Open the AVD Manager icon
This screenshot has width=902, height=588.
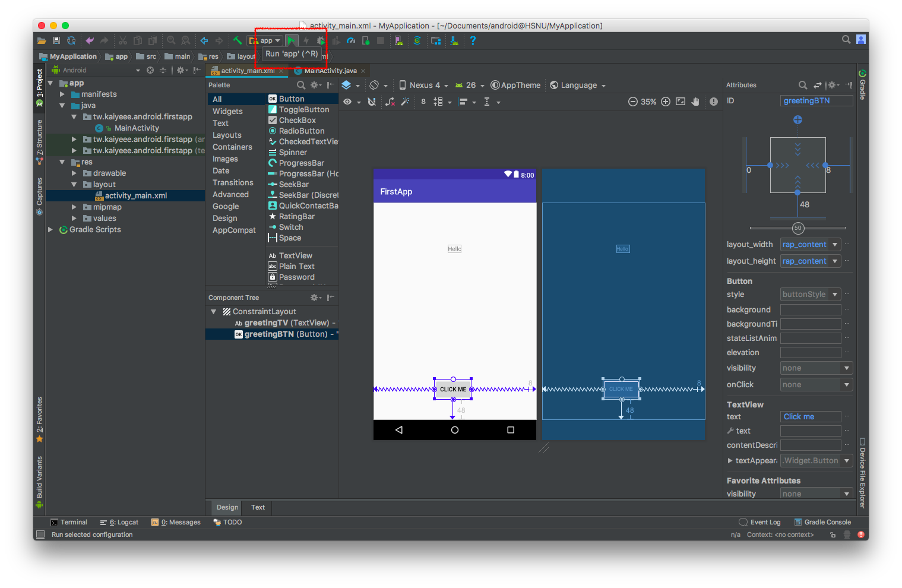click(398, 40)
